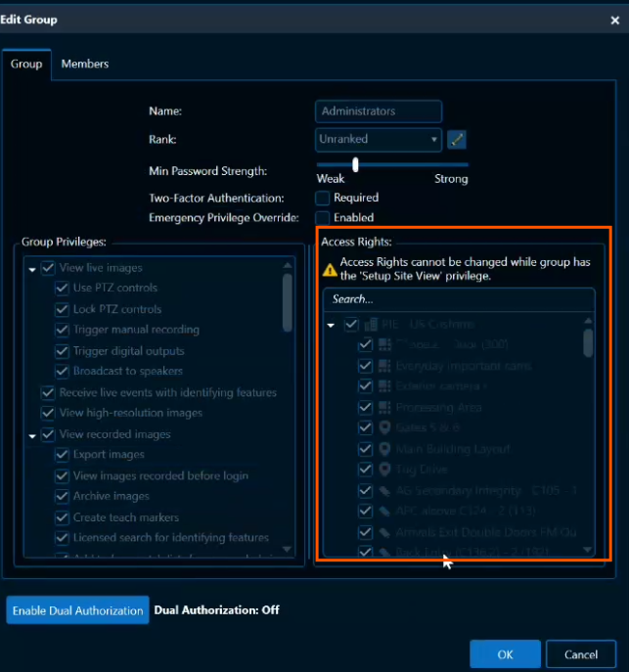629x672 pixels.
Task: Click the warning triangle icon in Access Rights
Action: tap(330, 270)
